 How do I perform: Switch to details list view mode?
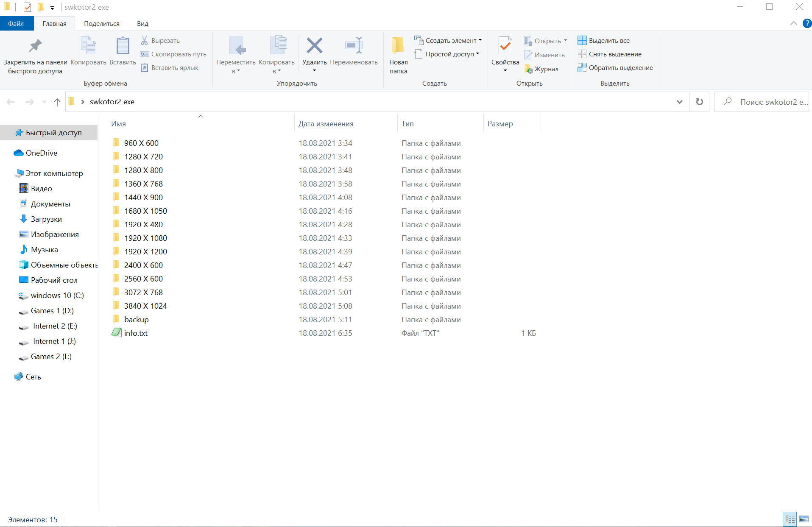click(790, 519)
